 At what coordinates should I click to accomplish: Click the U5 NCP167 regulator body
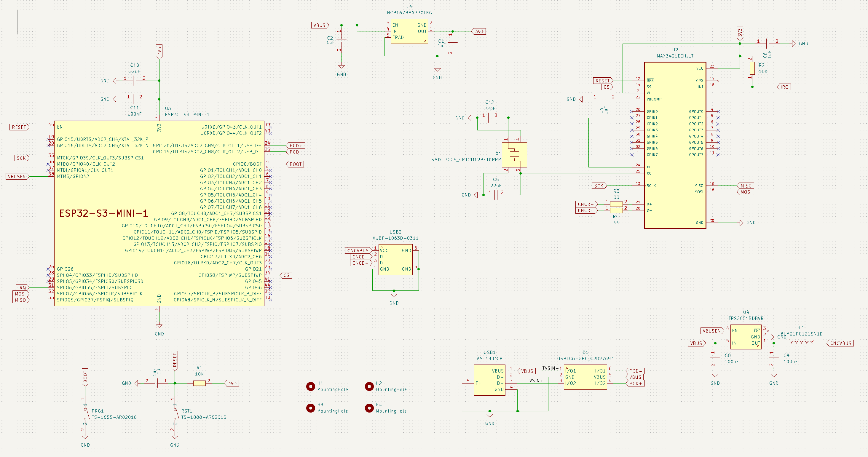(409, 31)
